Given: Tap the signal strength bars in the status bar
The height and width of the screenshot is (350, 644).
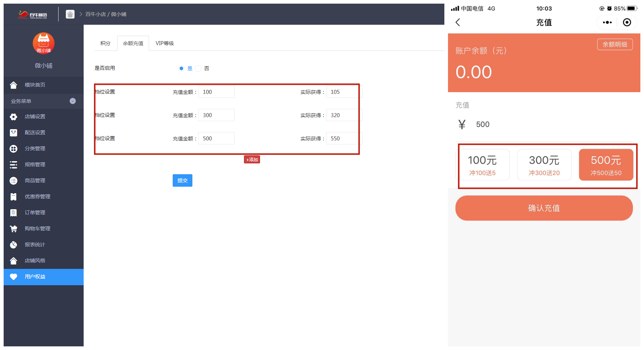Looking at the screenshot, I should (455, 8).
